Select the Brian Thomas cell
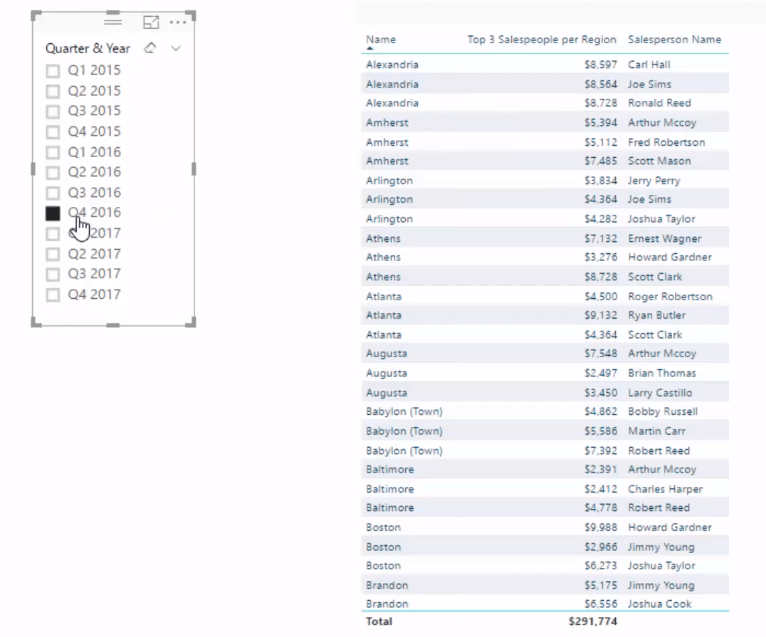Screen dimensions: 766x637 (661, 373)
